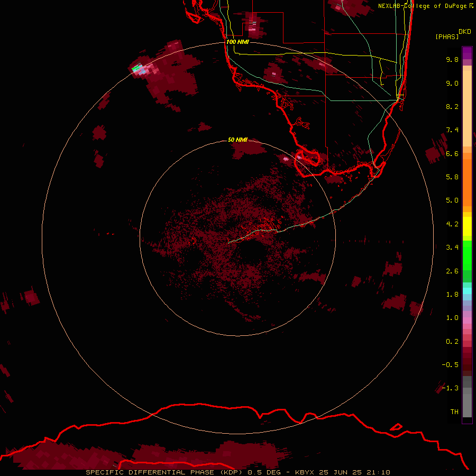Click the small closed red outline at the lower right
The width and height of the screenshot is (476, 476).
(x=396, y=427)
